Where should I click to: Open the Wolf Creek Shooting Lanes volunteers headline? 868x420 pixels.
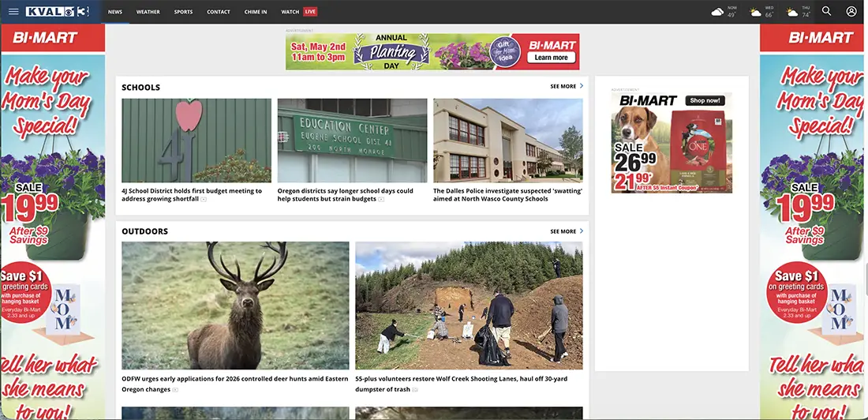pyautogui.click(x=461, y=384)
